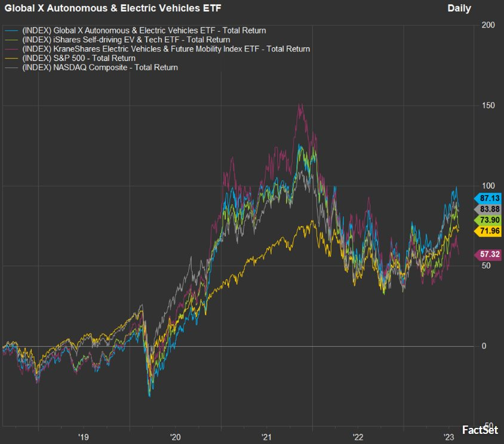Click the blue 87.13 value tag
The height and width of the screenshot is (444, 504).
(x=488, y=198)
